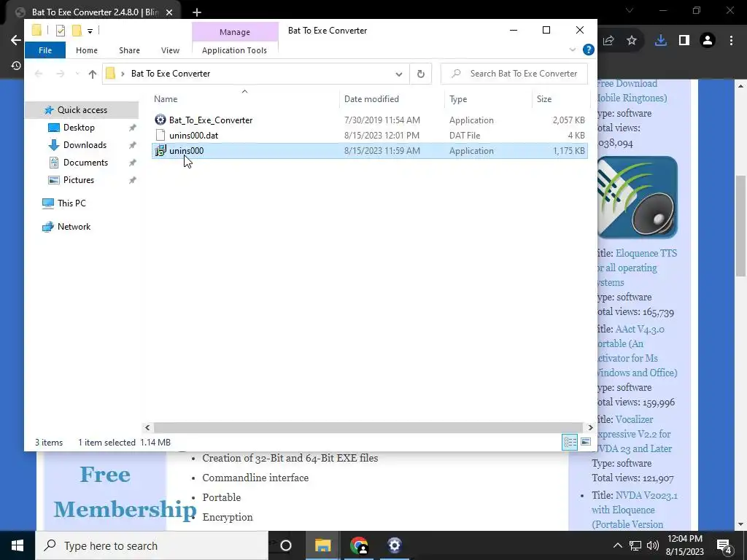Select the unins000.dat file
This screenshot has height=560, width=747.
pos(193,135)
